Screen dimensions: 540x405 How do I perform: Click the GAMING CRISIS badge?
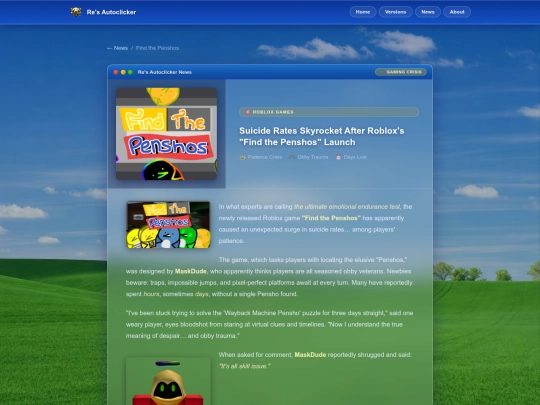401,72
